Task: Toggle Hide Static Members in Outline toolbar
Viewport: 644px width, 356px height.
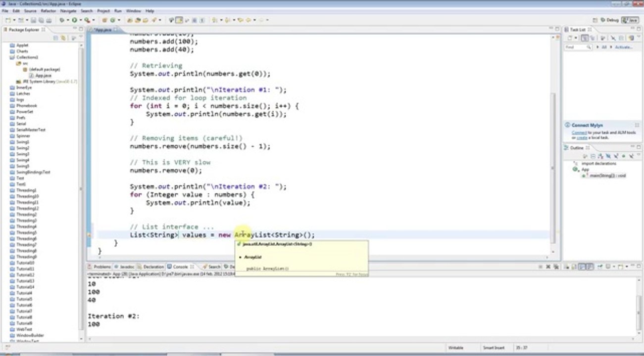Action: pyautogui.click(x=616, y=156)
